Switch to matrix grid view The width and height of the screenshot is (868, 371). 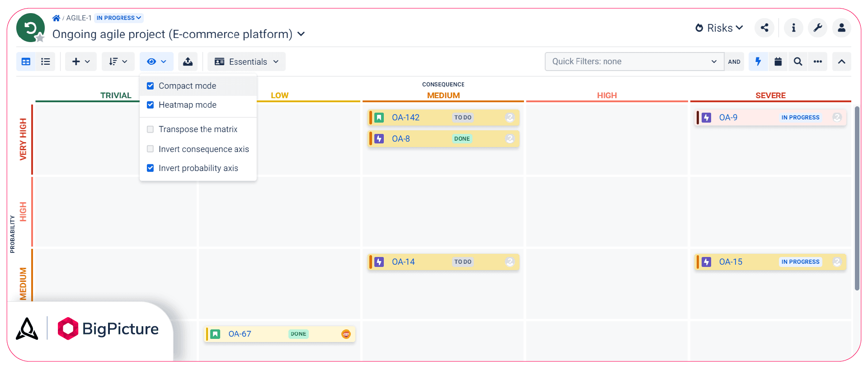[26, 62]
